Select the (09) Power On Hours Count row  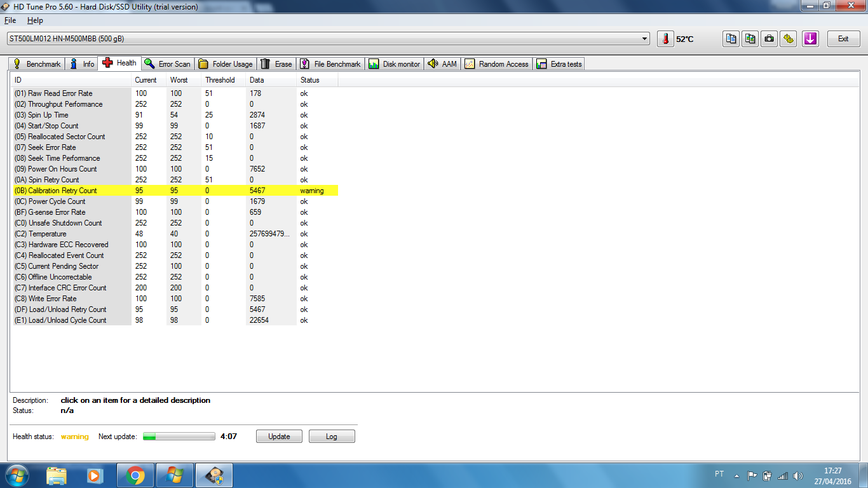[174, 169]
